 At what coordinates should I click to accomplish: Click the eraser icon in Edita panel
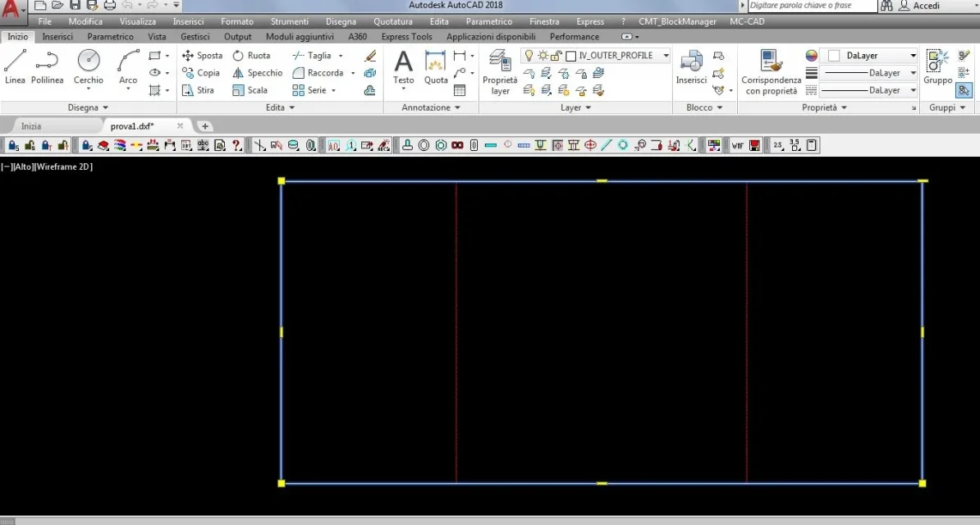tap(370, 56)
